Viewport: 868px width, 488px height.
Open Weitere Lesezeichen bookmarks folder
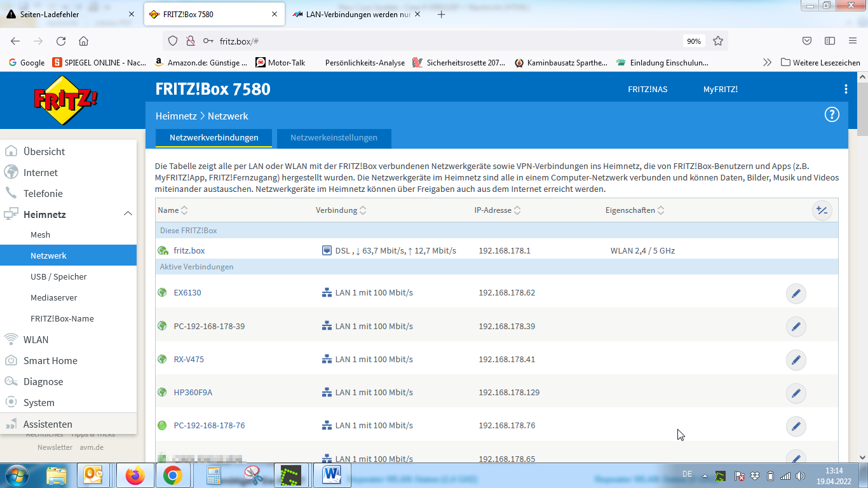point(820,62)
